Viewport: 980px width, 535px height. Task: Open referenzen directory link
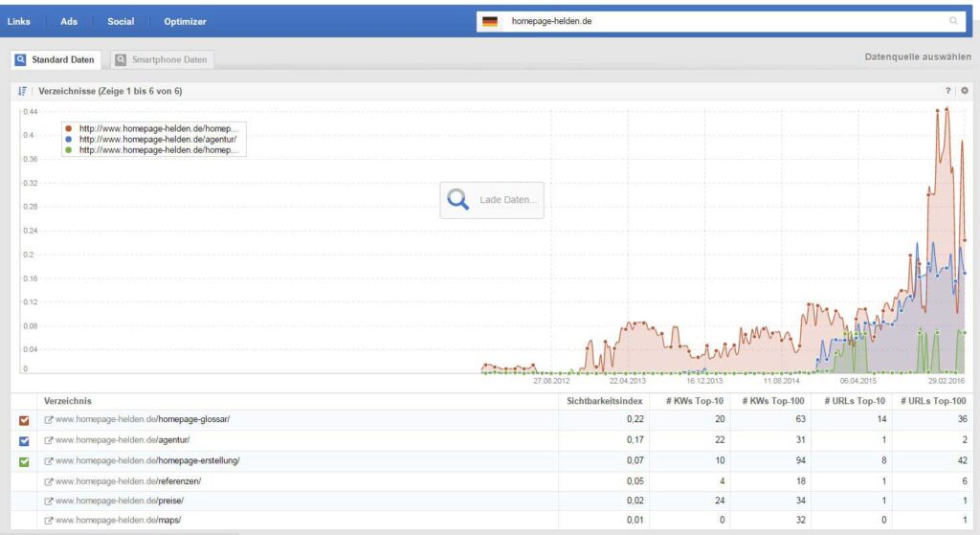[x=128, y=481]
